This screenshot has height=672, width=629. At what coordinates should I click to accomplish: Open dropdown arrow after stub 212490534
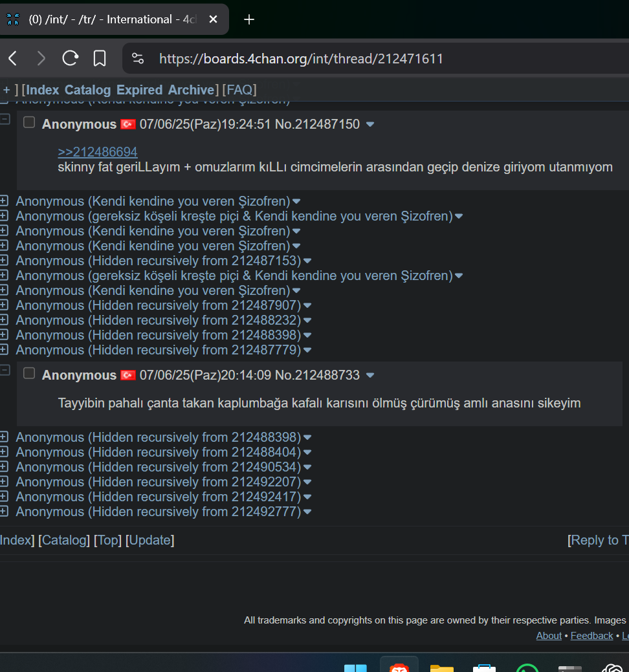click(x=307, y=467)
